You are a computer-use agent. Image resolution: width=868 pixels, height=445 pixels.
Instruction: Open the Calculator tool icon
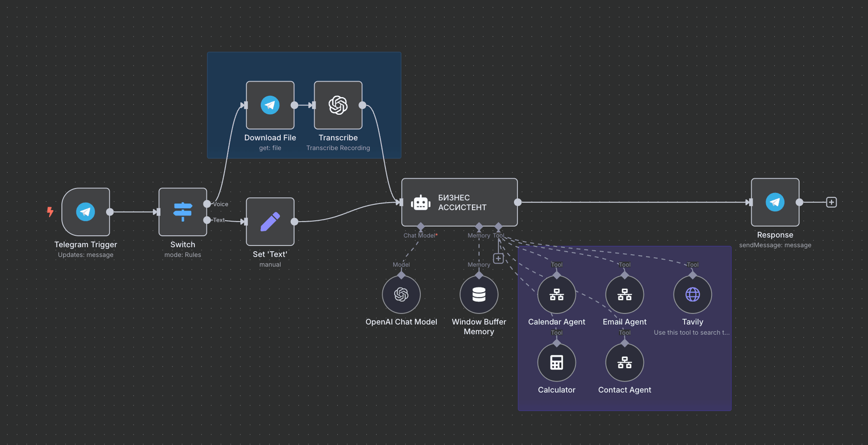[x=556, y=362]
